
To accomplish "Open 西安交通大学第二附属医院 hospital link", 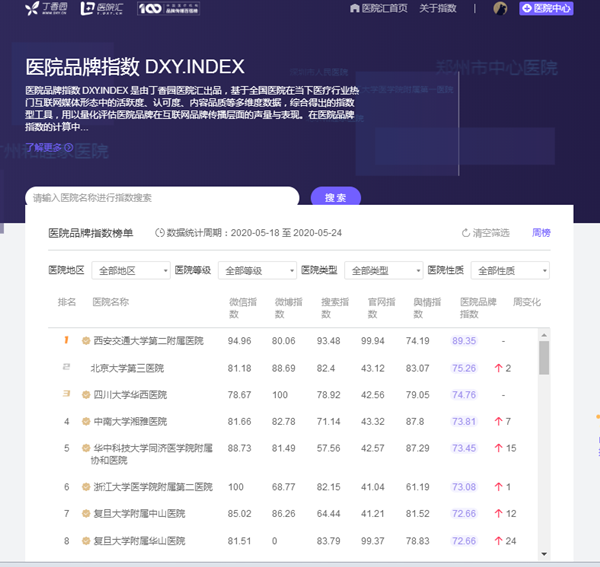I will point(148,341).
